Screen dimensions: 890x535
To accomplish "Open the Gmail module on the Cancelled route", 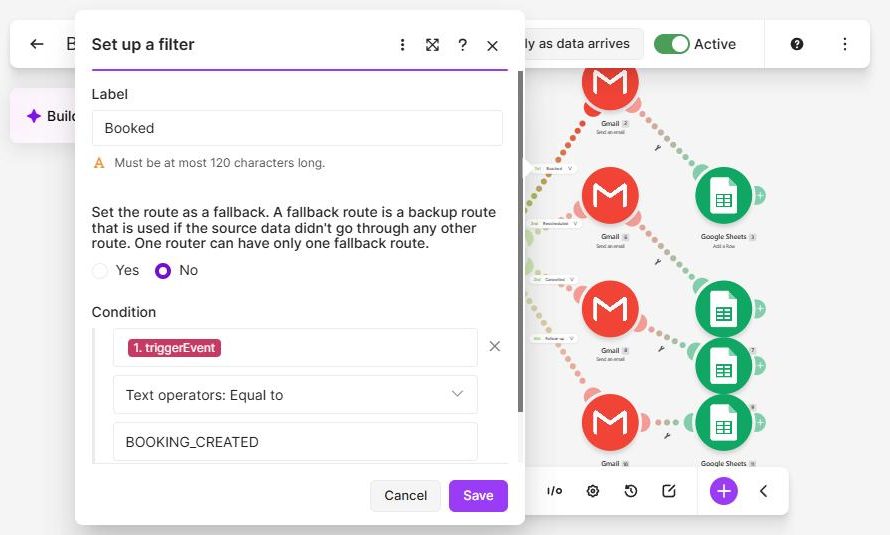I will pos(610,309).
